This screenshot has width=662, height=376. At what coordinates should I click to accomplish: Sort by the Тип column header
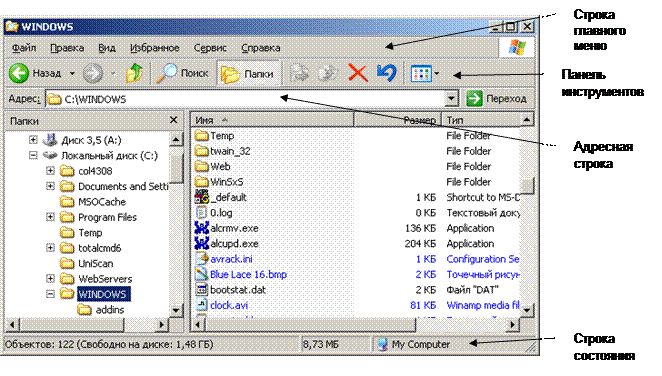[x=480, y=120]
